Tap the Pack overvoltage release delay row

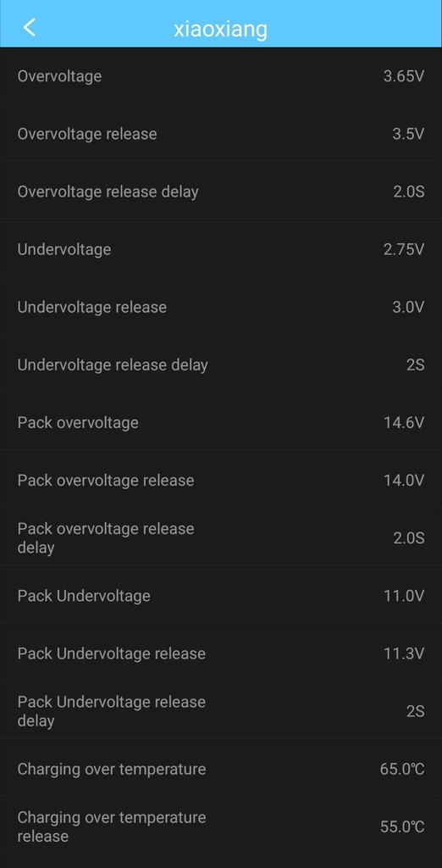click(221, 538)
